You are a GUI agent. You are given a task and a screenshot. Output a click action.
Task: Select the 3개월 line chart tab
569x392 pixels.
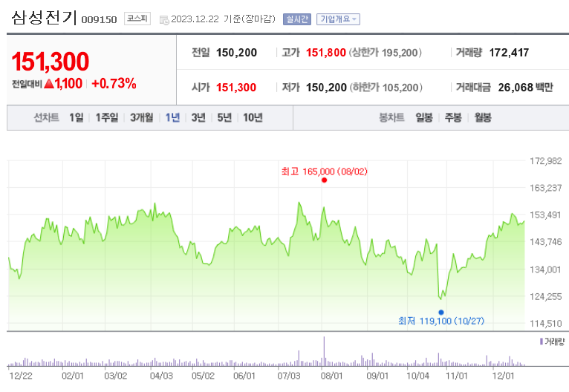pyautogui.click(x=142, y=117)
